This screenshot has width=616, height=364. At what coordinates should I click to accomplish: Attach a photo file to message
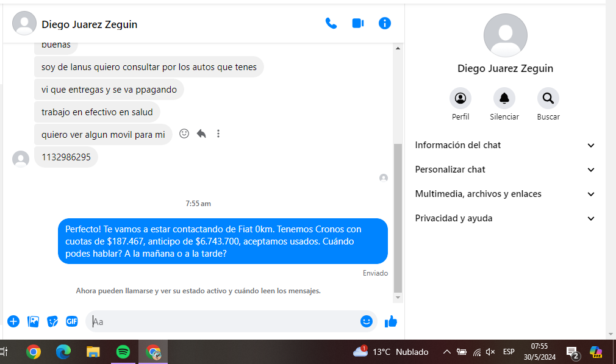point(34,321)
